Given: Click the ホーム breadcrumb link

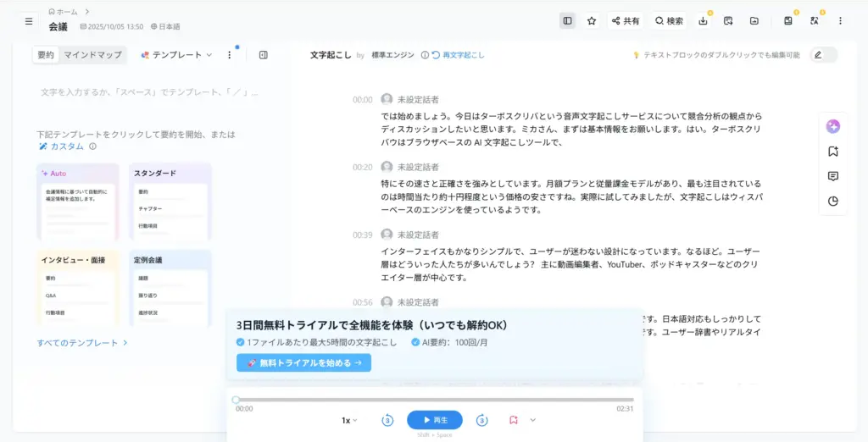Looking at the screenshot, I should pyautogui.click(x=63, y=11).
